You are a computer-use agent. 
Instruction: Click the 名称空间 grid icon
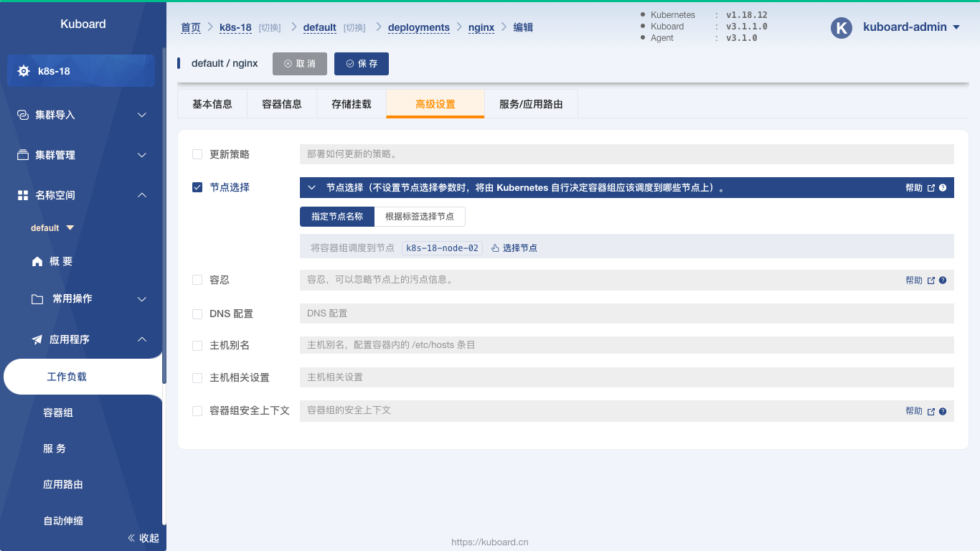(23, 195)
